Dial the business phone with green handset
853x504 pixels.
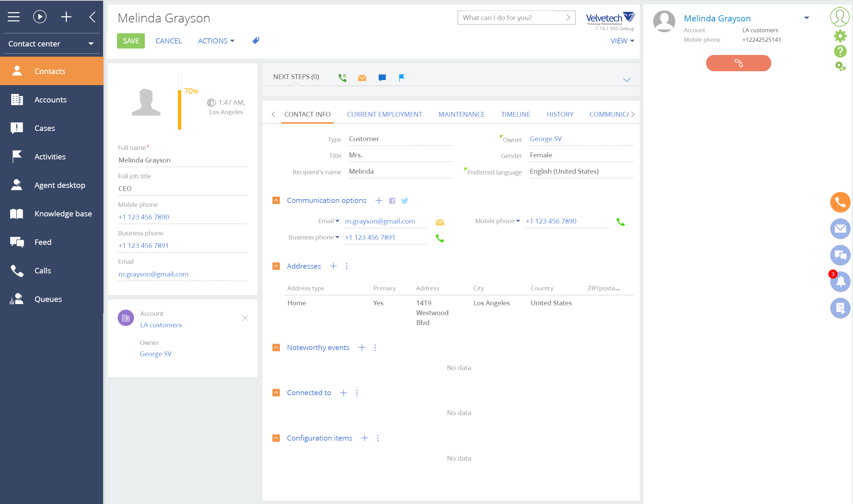[x=440, y=238]
